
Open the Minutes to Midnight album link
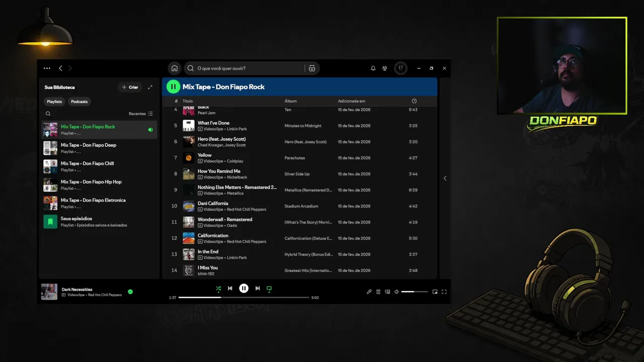(303, 126)
